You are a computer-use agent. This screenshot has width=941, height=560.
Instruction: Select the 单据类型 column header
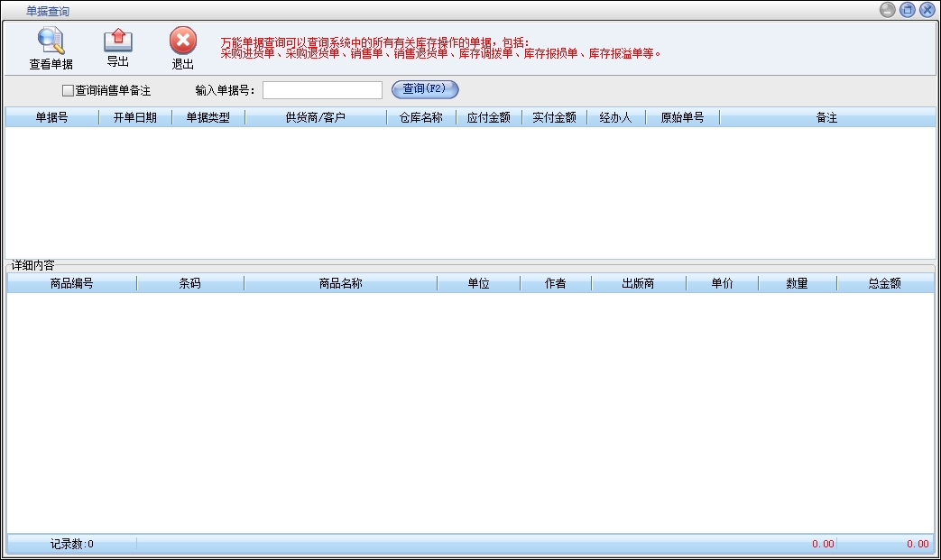coord(208,118)
